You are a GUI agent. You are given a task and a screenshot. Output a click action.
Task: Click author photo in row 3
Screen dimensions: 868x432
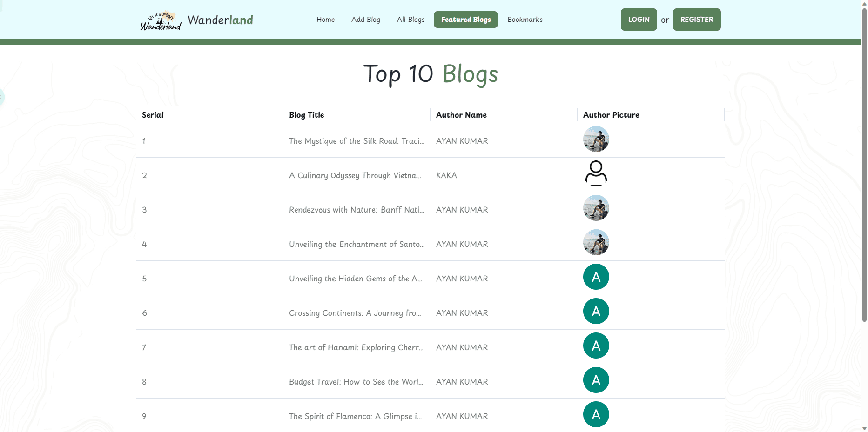[x=596, y=208]
